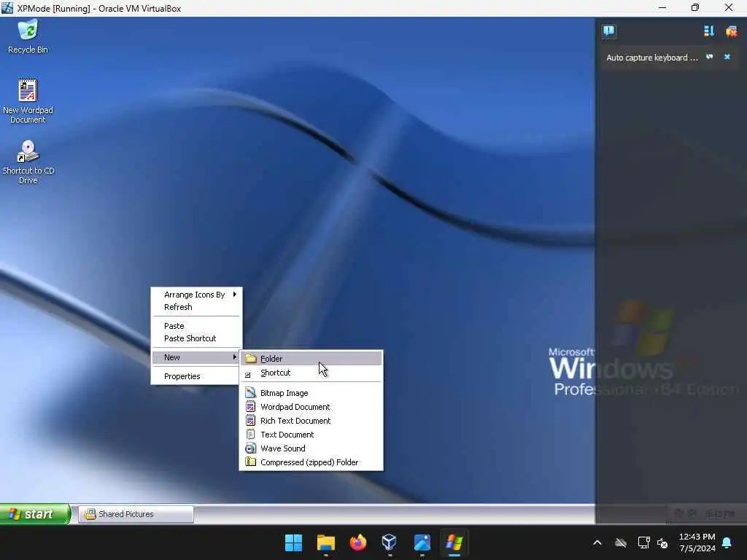Viewport: 747px width, 560px height.
Task: Create a new Wordpad Document
Action: point(311,407)
